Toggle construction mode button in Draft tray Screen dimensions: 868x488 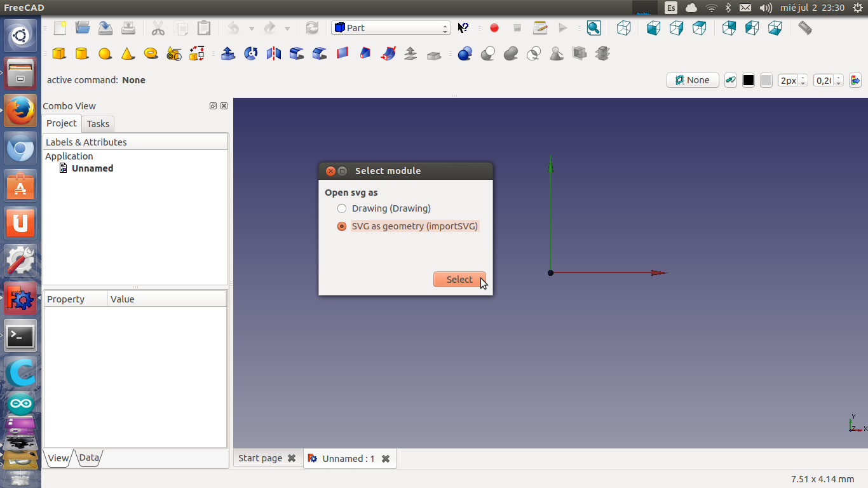coord(731,80)
